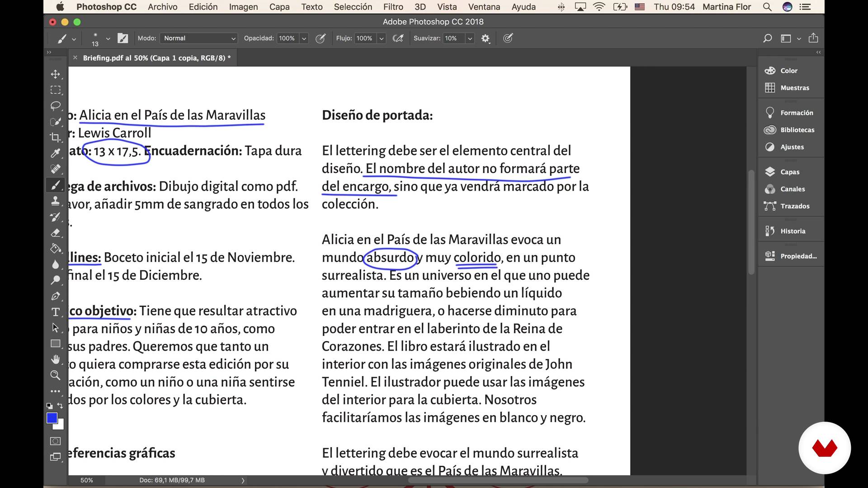
Task: Enable airbrush-style build-up
Action: pyautogui.click(x=398, y=38)
